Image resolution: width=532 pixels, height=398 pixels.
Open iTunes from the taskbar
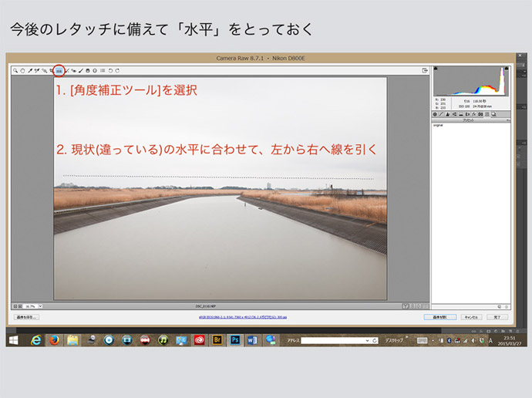click(x=163, y=340)
